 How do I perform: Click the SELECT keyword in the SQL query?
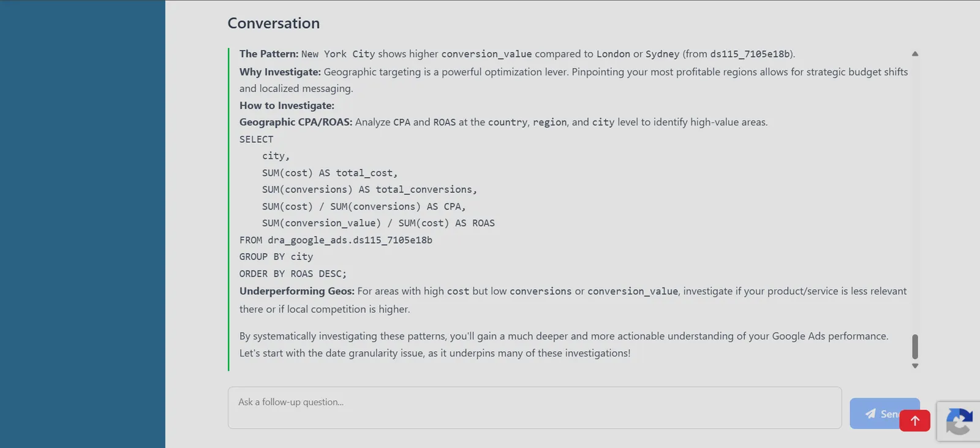(257, 139)
